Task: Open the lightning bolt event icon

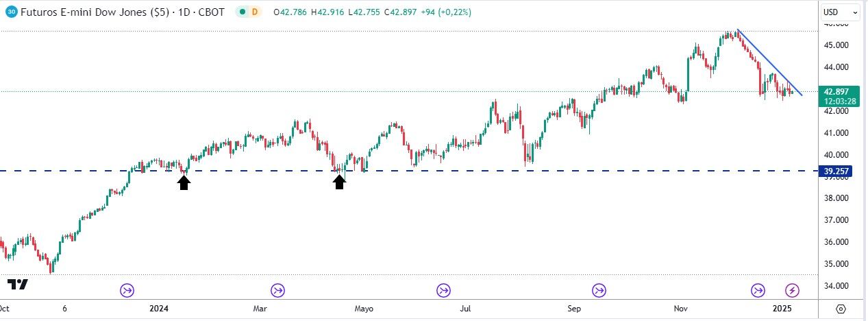Action: pos(793,290)
